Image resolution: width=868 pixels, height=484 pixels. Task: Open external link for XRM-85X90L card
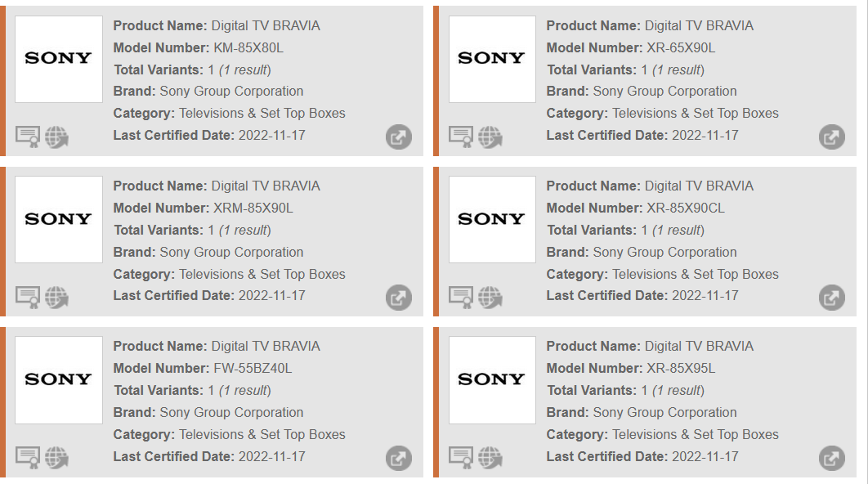[x=399, y=298]
